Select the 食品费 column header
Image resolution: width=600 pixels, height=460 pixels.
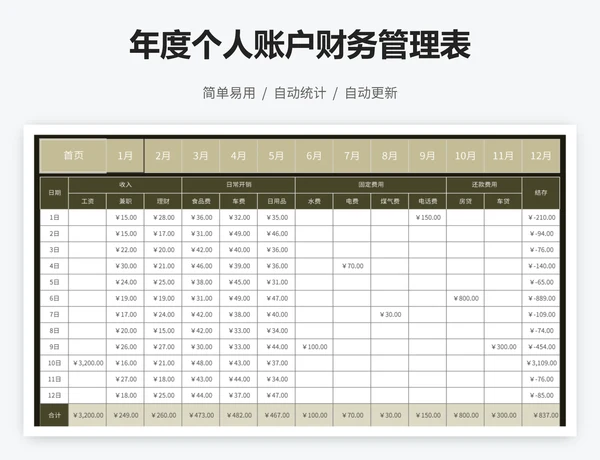tap(201, 201)
